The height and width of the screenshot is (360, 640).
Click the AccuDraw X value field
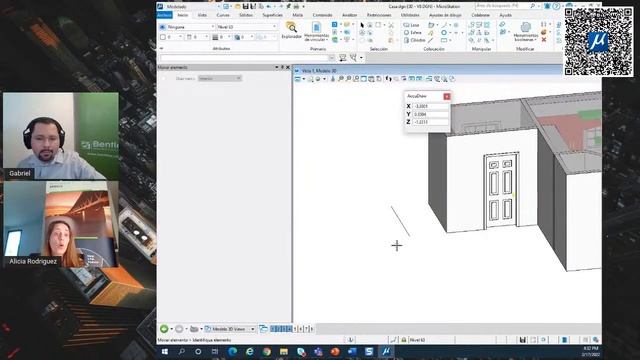430,106
